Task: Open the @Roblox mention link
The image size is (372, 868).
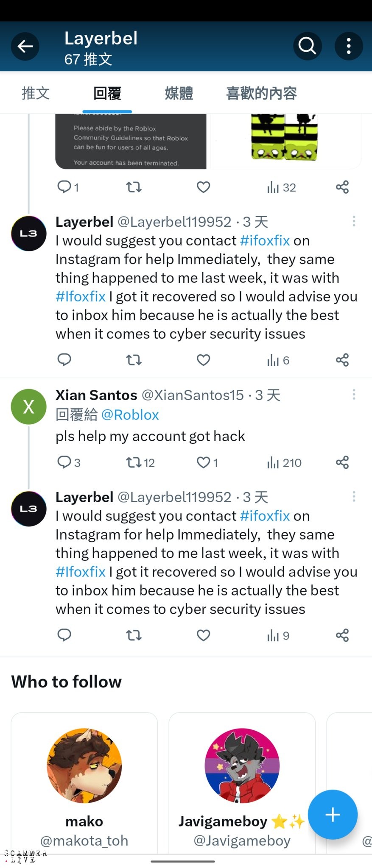Action: [130, 415]
